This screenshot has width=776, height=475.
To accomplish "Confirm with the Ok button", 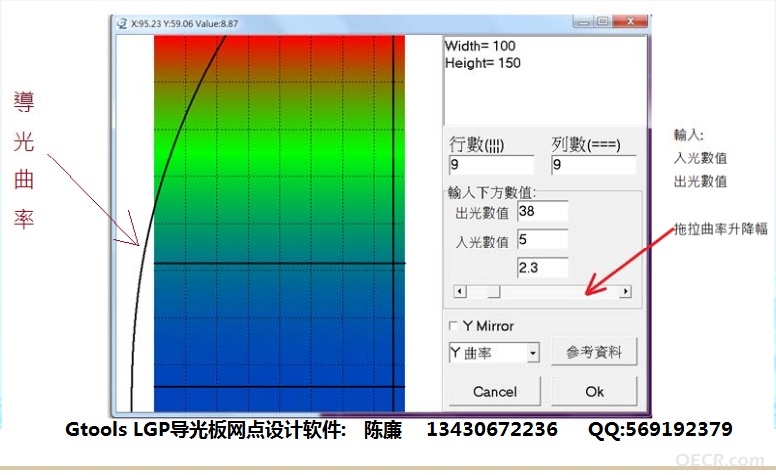I will (x=594, y=391).
